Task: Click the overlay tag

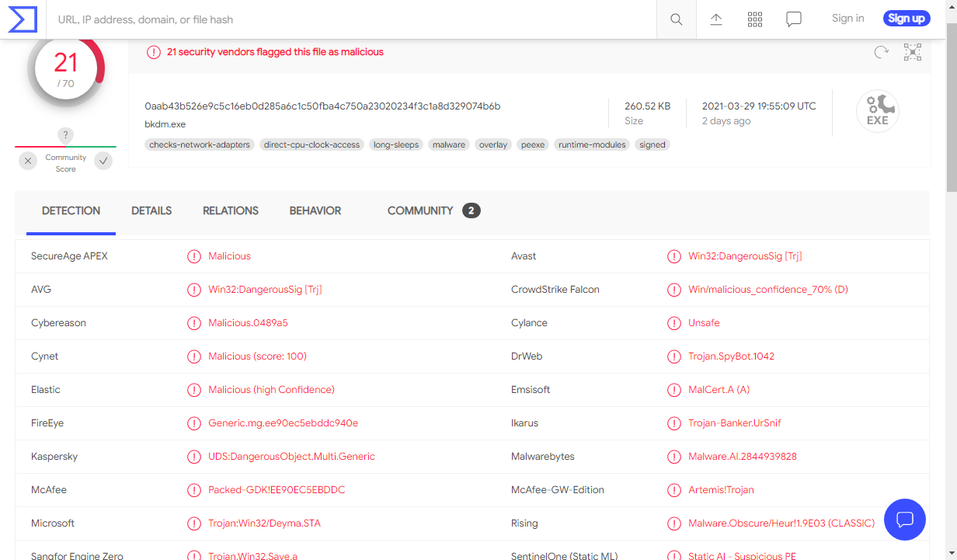Action: [x=493, y=144]
